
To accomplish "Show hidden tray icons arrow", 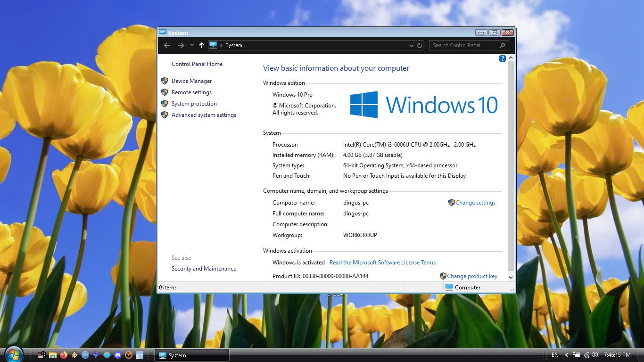I will [x=567, y=355].
